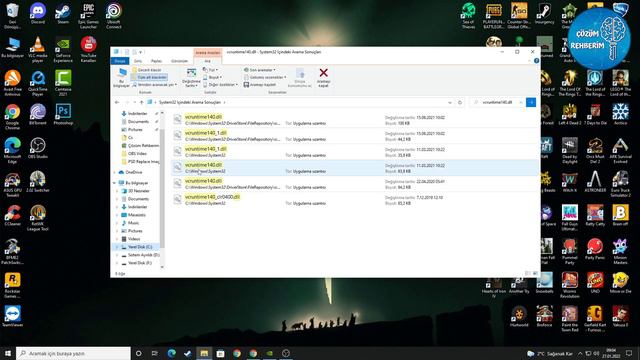Open 'Gelişmiş seçenekler' dropdown

click(x=265, y=77)
